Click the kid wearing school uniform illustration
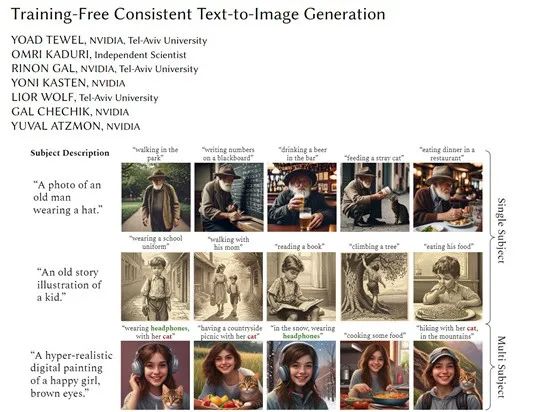This screenshot has width=544, height=412. [155, 286]
